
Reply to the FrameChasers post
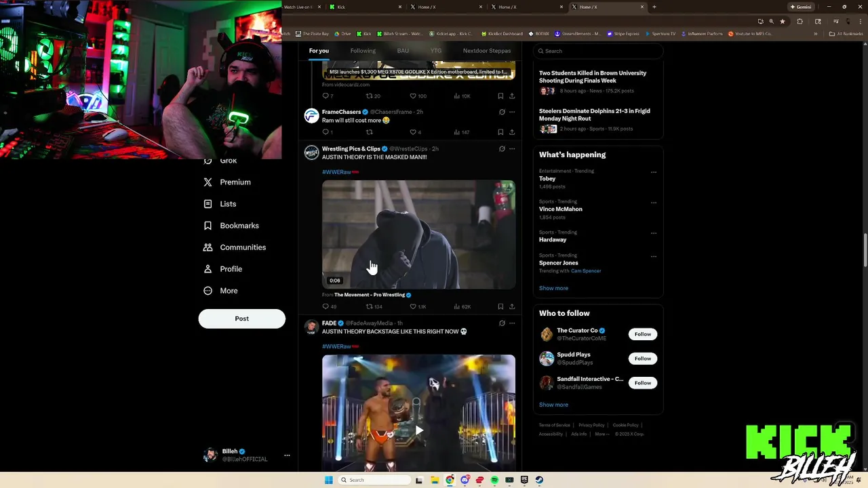[325, 132]
